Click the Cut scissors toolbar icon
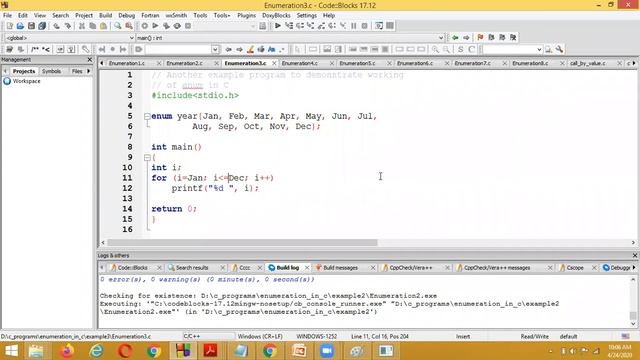This screenshot has width=640, height=360. 82,26
